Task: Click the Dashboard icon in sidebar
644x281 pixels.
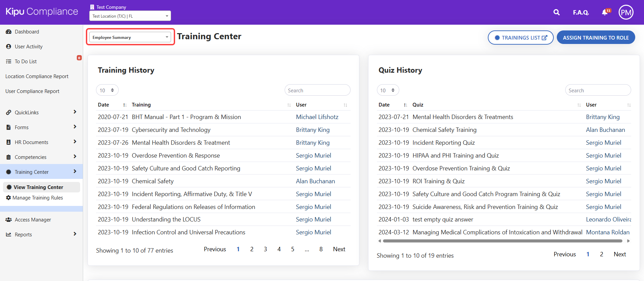Action: point(9,32)
